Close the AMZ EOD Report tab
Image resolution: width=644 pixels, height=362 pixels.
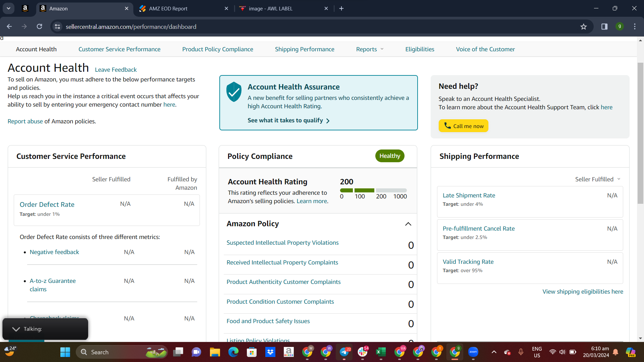pos(226,8)
